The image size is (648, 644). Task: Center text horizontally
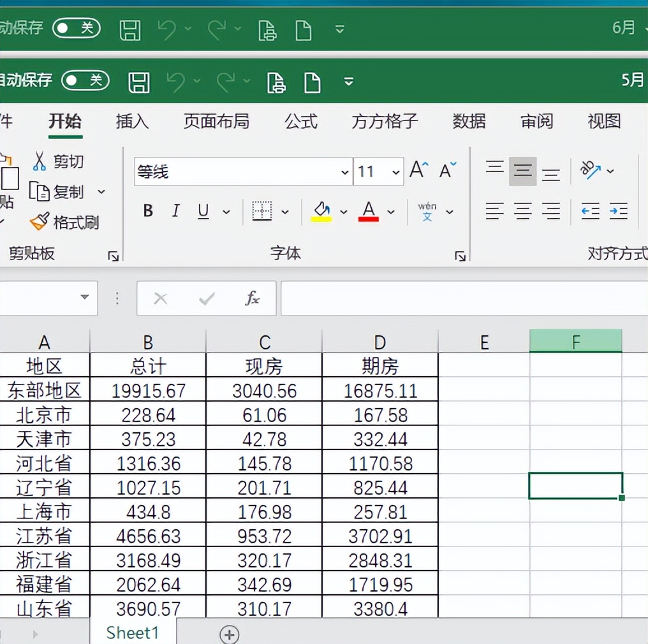523,211
